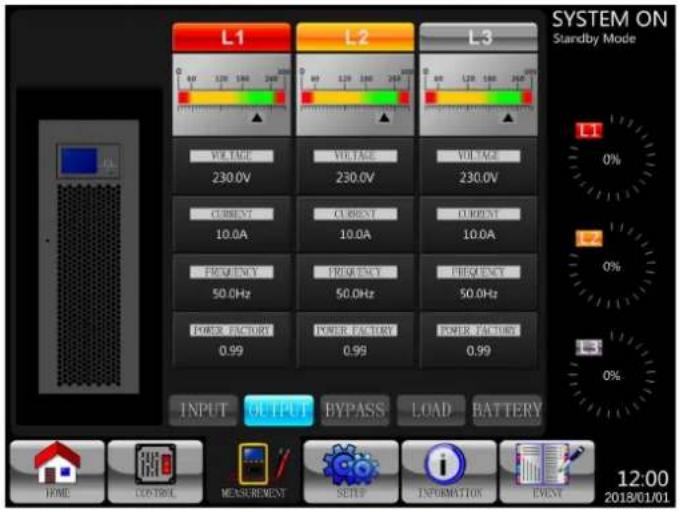Click the L3 gauge pointer triangle
The height and width of the screenshot is (512, 679).
(508, 117)
